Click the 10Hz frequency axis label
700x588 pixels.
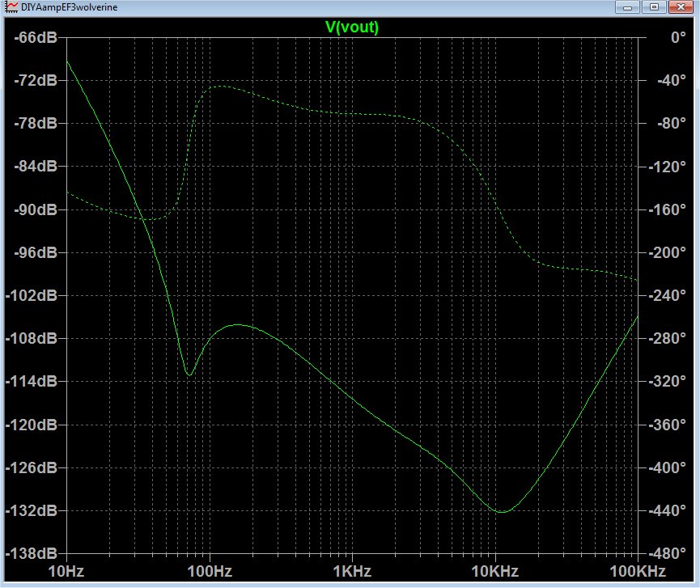coord(66,572)
